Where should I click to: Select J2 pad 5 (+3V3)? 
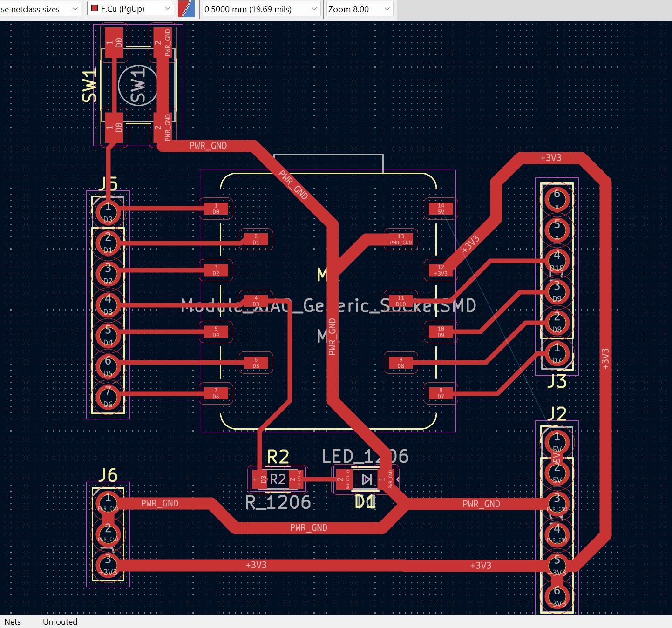(x=557, y=565)
